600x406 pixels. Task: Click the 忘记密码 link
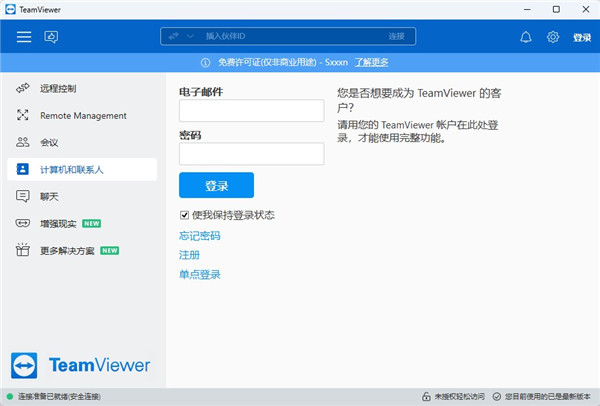tap(199, 236)
